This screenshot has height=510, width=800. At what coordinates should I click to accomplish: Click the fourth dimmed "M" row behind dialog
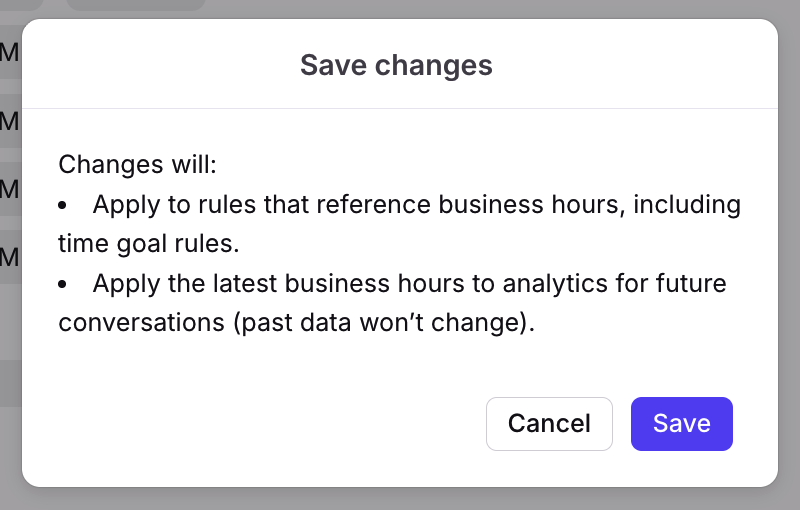(9, 257)
